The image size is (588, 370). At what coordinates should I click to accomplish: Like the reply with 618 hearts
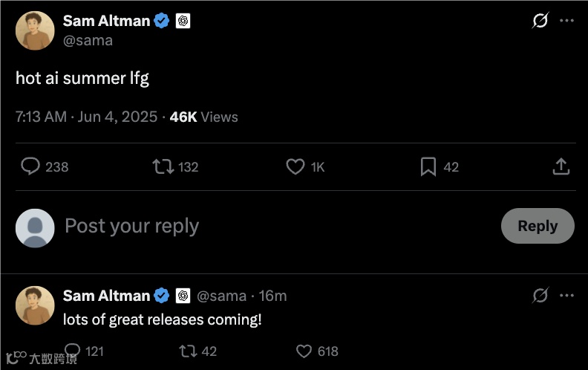[304, 351]
